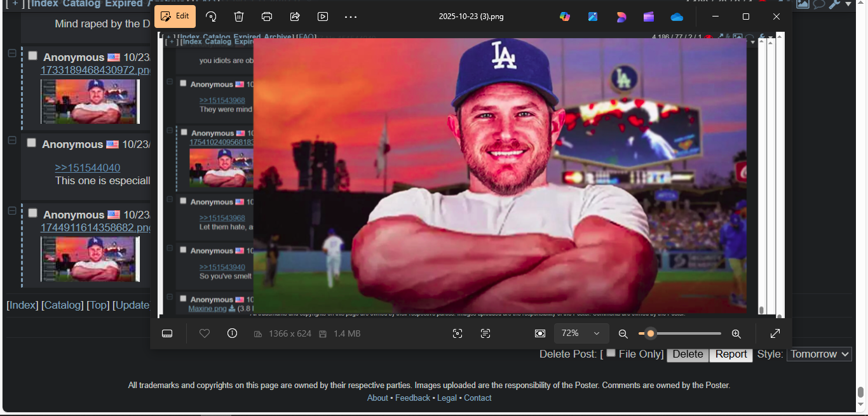The height and width of the screenshot is (416, 868).
Task: Run visual search on the photo
Action: tap(458, 333)
